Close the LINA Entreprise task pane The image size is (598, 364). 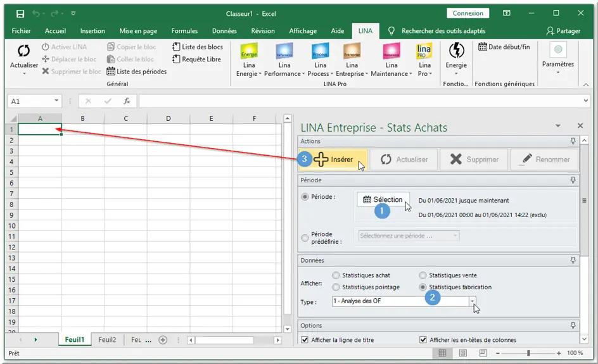[x=580, y=126]
